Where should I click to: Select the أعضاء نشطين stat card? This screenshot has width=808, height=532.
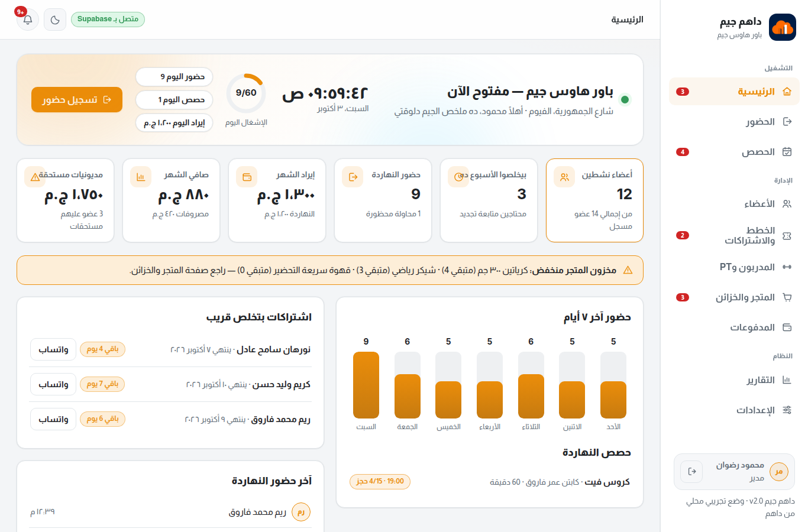click(594, 200)
